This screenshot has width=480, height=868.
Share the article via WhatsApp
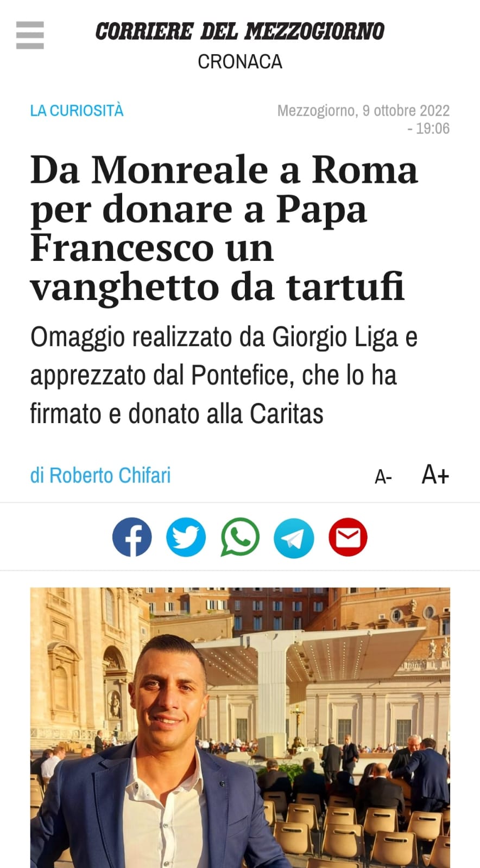pos(240,537)
